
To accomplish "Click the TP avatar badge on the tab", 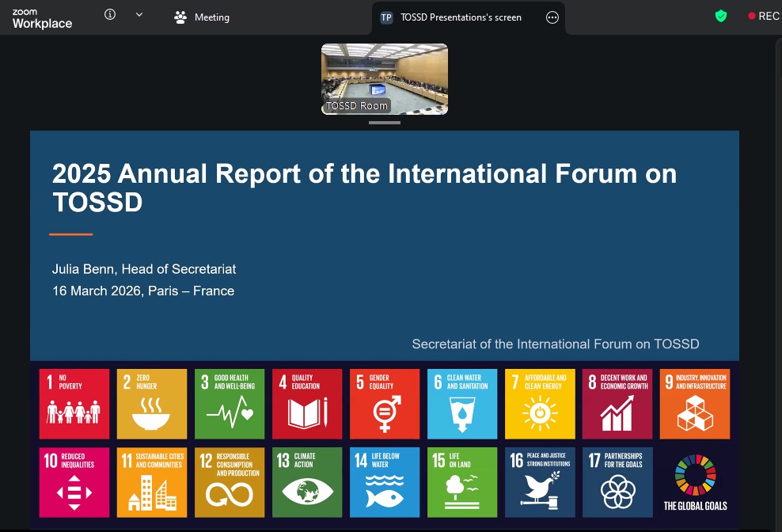I will pyautogui.click(x=386, y=17).
